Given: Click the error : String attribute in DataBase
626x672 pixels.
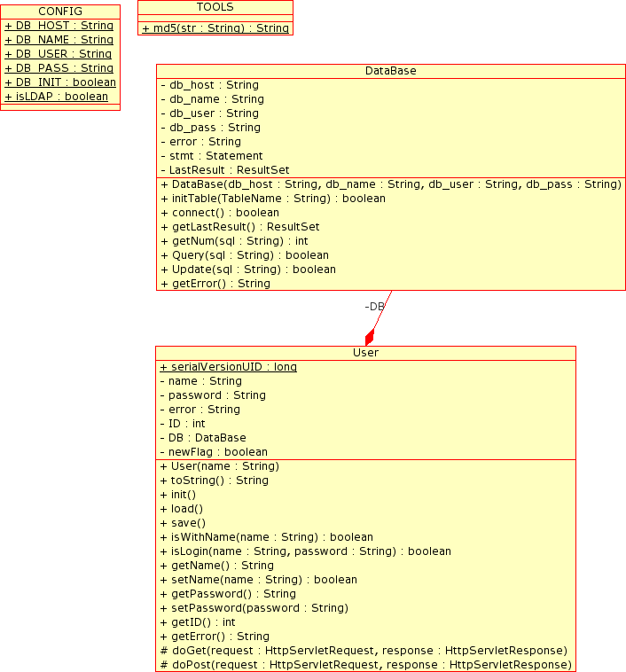Looking at the screenshot, I should 200,142.
